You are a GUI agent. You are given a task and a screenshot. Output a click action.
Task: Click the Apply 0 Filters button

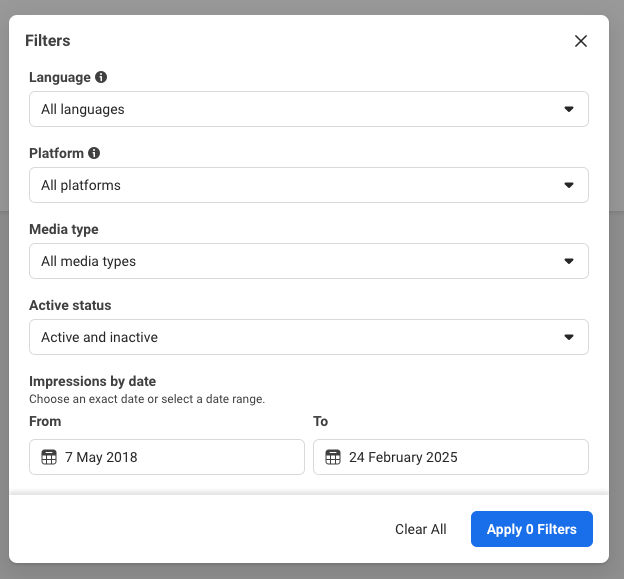[532, 529]
